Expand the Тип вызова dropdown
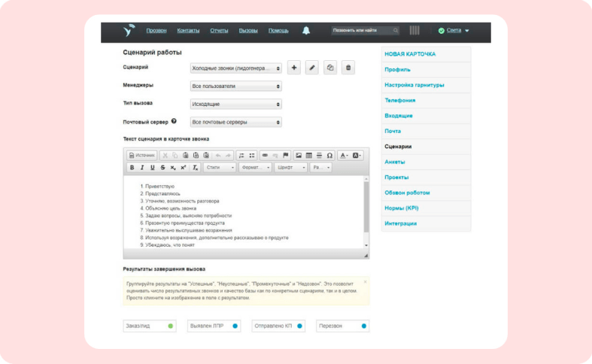Viewport: 592px width, 364px height. [236, 105]
